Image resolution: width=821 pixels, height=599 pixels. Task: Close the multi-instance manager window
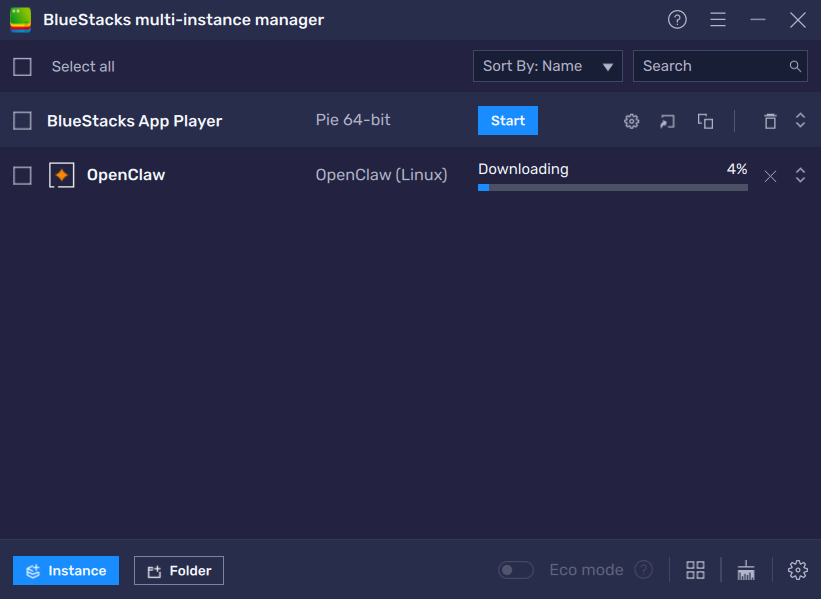click(797, 20)
